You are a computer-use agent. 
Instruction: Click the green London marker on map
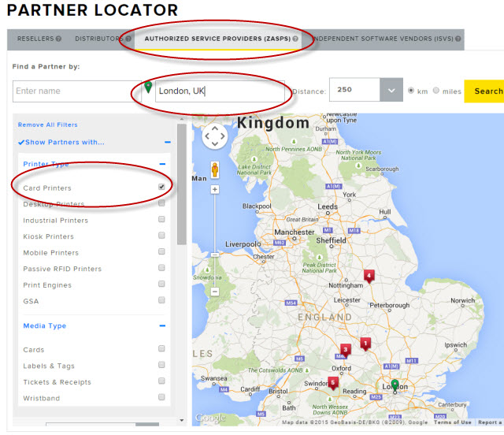coord(395,385)
